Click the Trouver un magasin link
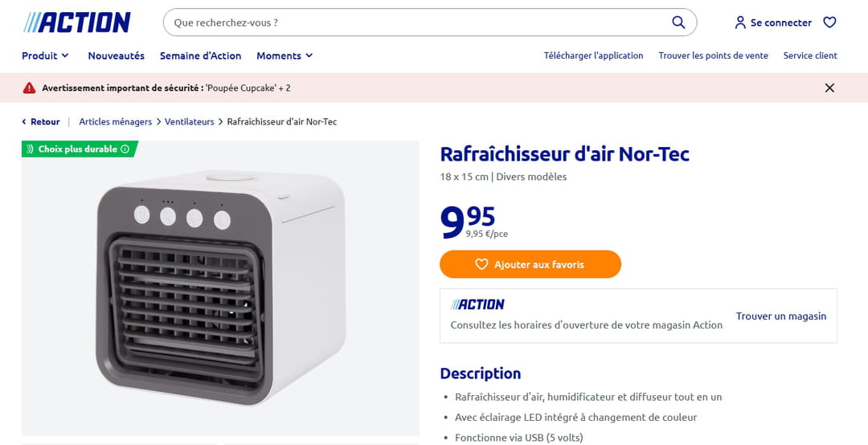Image resolution: width=868 pixels, height=445 pixels. click(780, 316)
